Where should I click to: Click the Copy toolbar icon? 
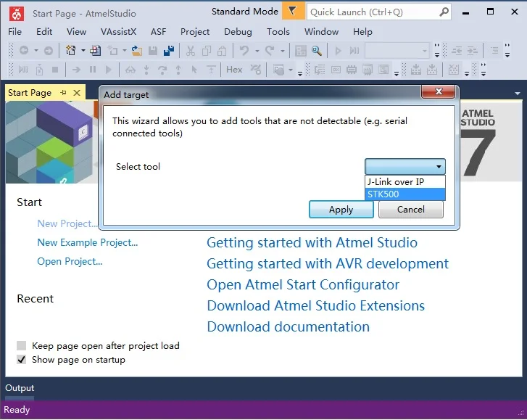(207, 51)
